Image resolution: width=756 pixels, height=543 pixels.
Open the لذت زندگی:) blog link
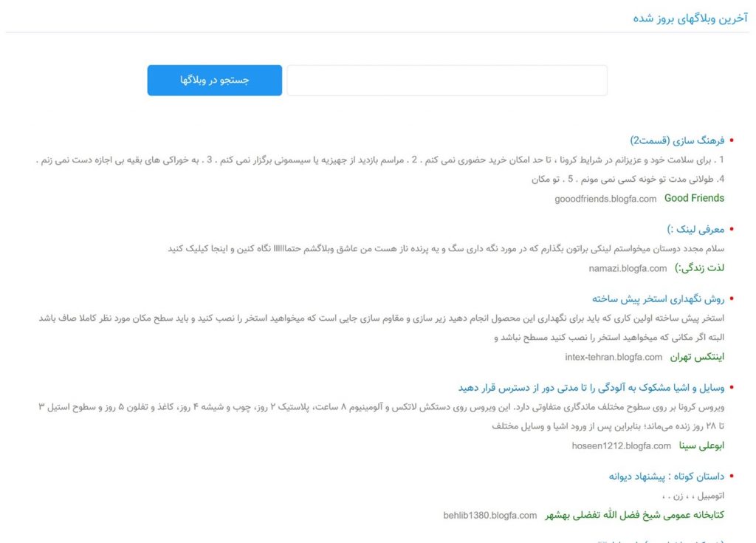pyautogui.click(x=699, y=268)
